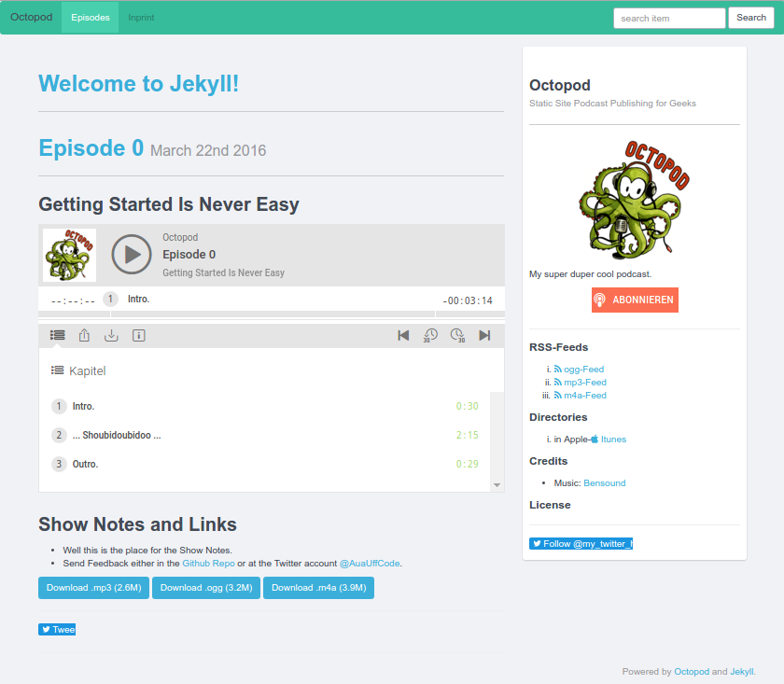The width and height of the screenshot is (784, 684).
Task: Click the chapter list scrollbar down arrow
Action: (497, 485)
